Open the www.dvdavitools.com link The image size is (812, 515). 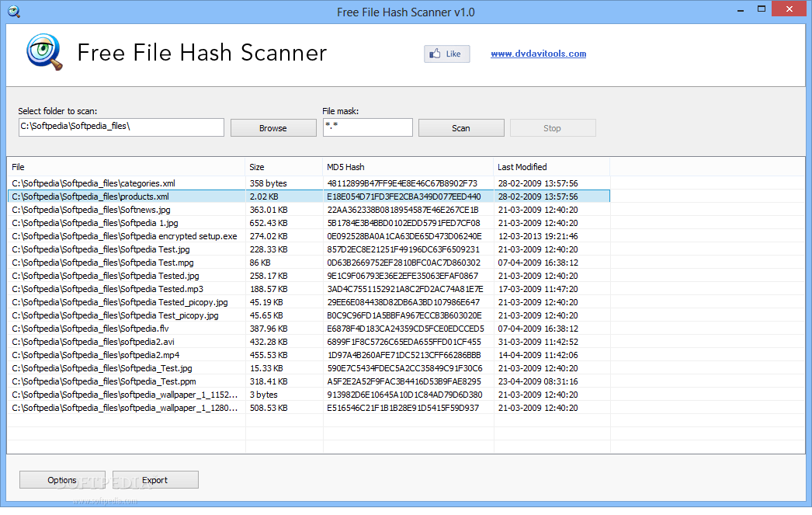point(538,54)
